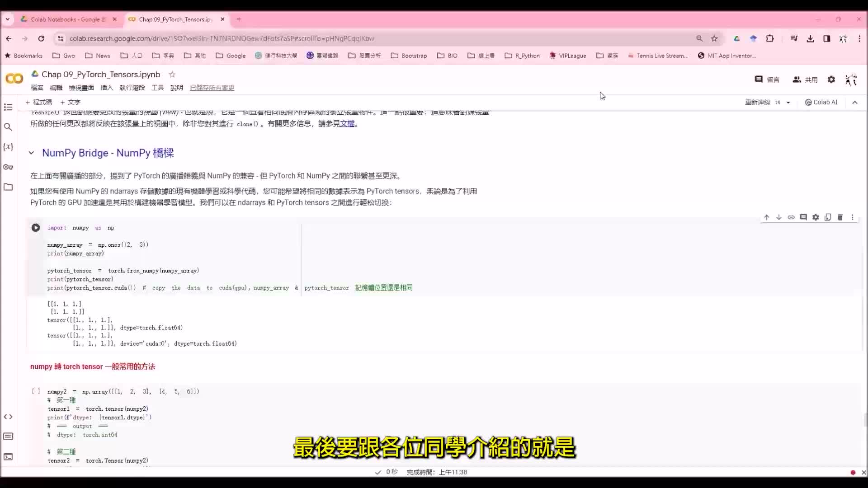Collapse the NumPy Bridge section
Viewport: 868px width, 488px height.
pyautogui.click(x=31, y=153)
